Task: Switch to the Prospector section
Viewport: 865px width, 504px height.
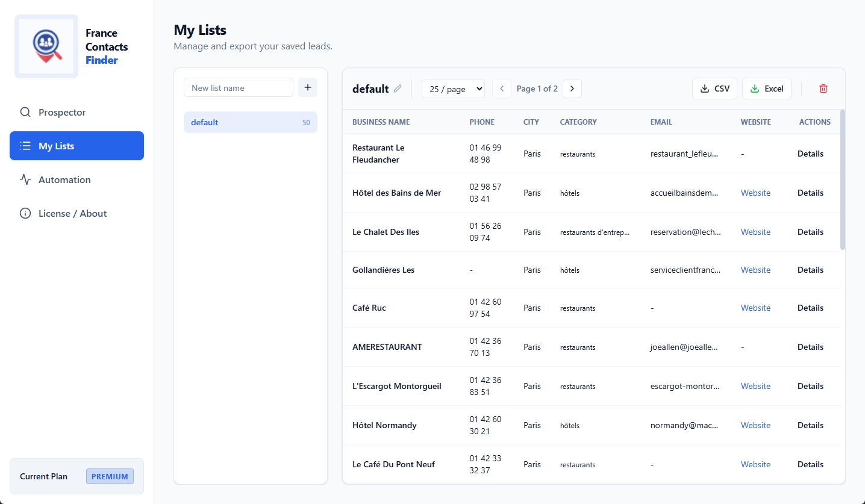Action: (x=25, y=112)
